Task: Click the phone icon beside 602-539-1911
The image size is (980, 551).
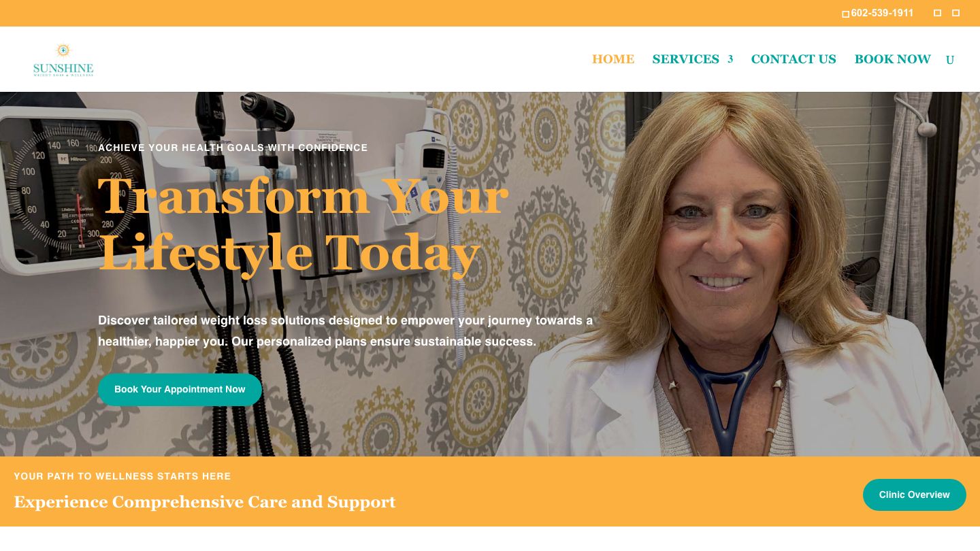Action: 845,14
